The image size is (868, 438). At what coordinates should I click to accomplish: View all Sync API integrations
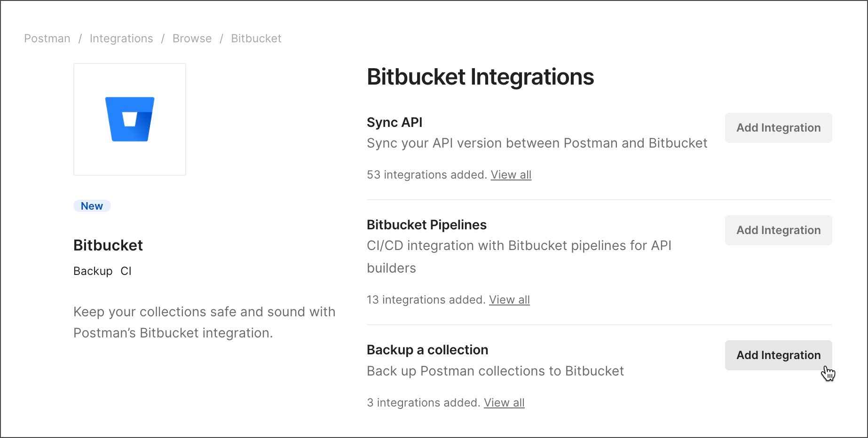point(511,174)
